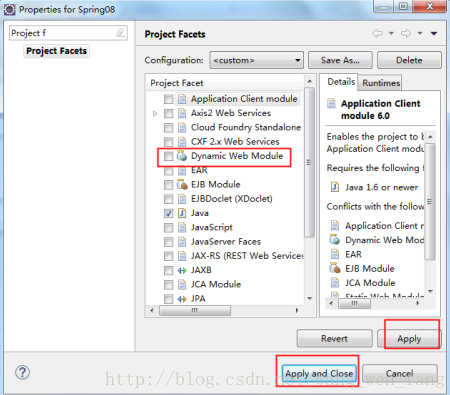Viewport: 450px width, 395px height.
Task: Expand the Axis2 Web Services tree node
Action: pos(155,114)
